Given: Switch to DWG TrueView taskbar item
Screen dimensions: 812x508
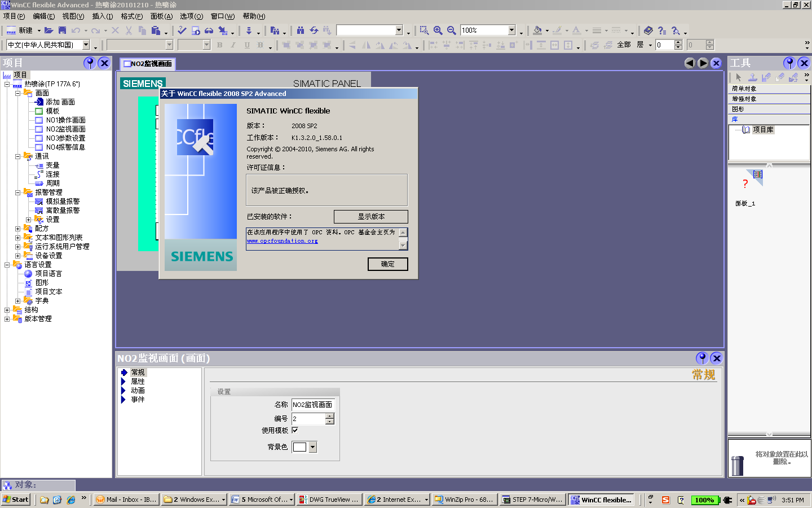Looking at the screenshot, I should [x=329, y=500].
